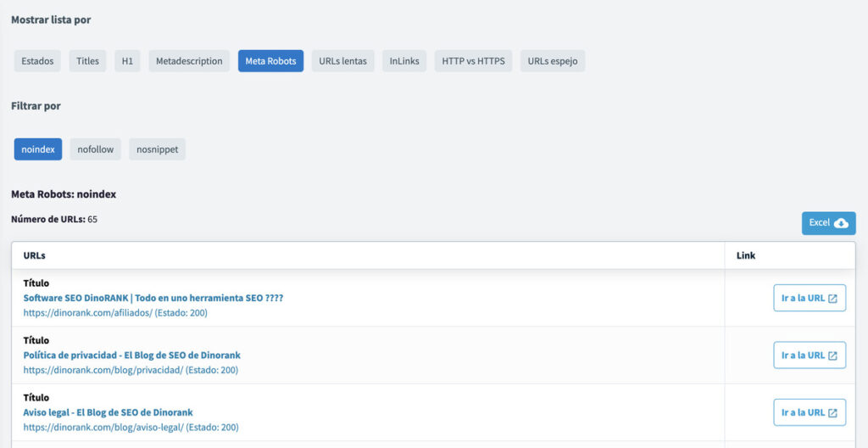The width and height of the screenshot is (868, 448).
Task: Go to the privacidad URL via 'Ir a la URL'
Action: tap(810, 355)
